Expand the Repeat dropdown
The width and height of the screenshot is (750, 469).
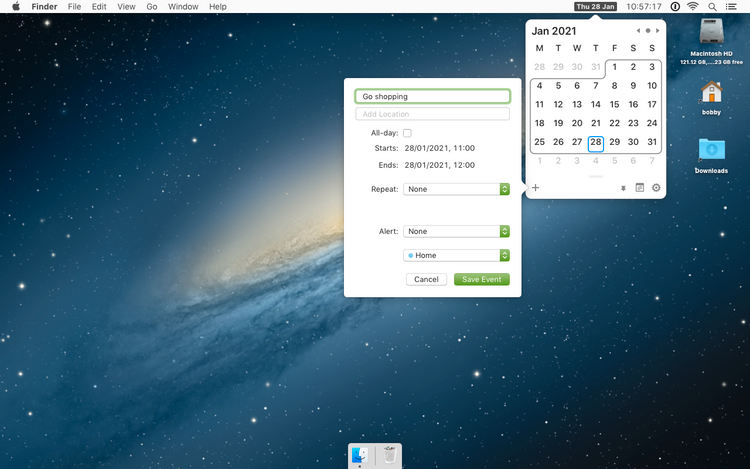(457, 189)
